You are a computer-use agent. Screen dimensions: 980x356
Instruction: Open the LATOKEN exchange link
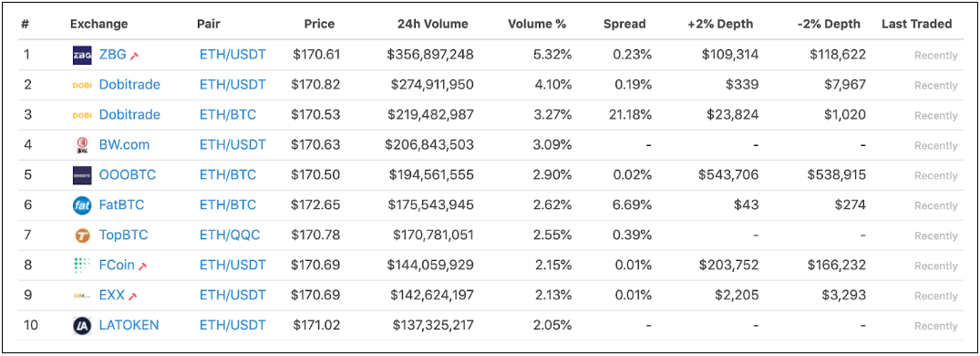click(129, 325)
